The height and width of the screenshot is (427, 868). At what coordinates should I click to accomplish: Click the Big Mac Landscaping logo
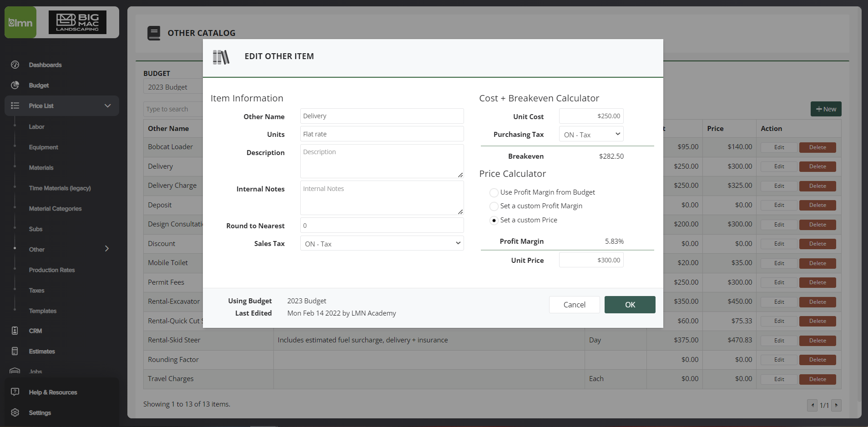click(77, 22)
